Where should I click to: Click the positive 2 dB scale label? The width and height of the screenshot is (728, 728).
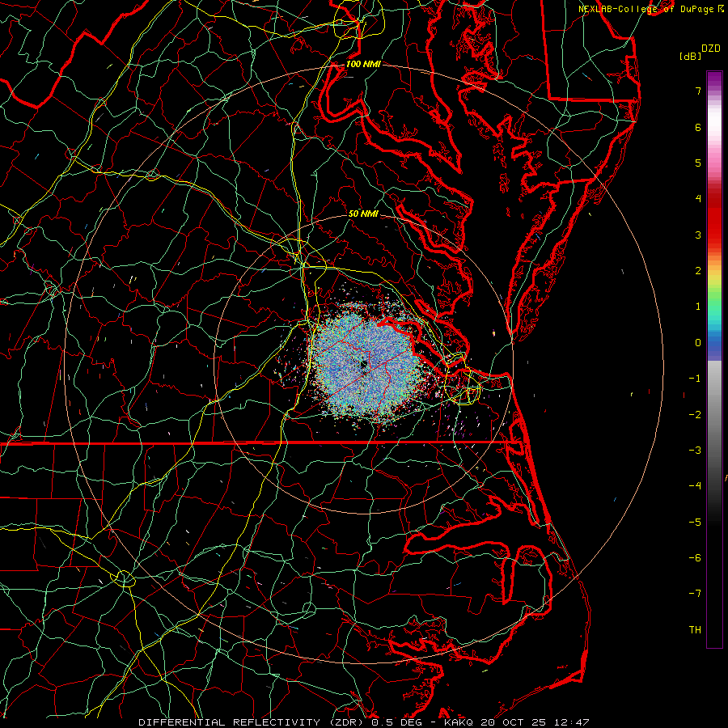click(698, 271)
